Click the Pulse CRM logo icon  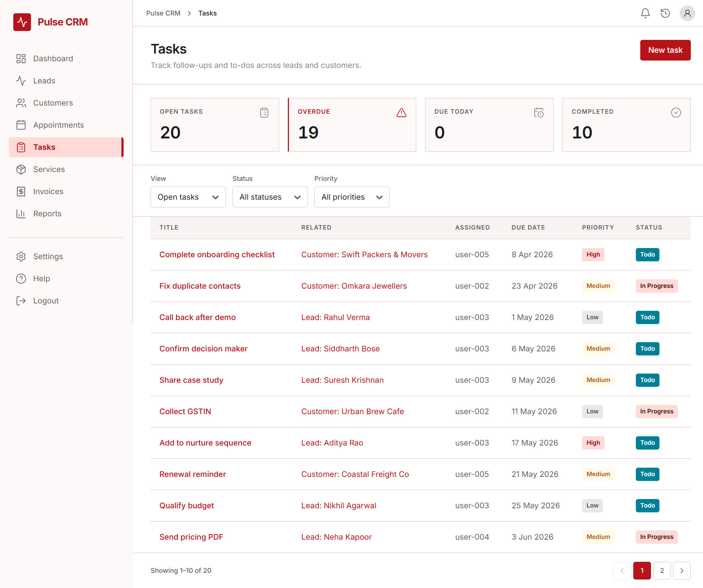(22, 22)
